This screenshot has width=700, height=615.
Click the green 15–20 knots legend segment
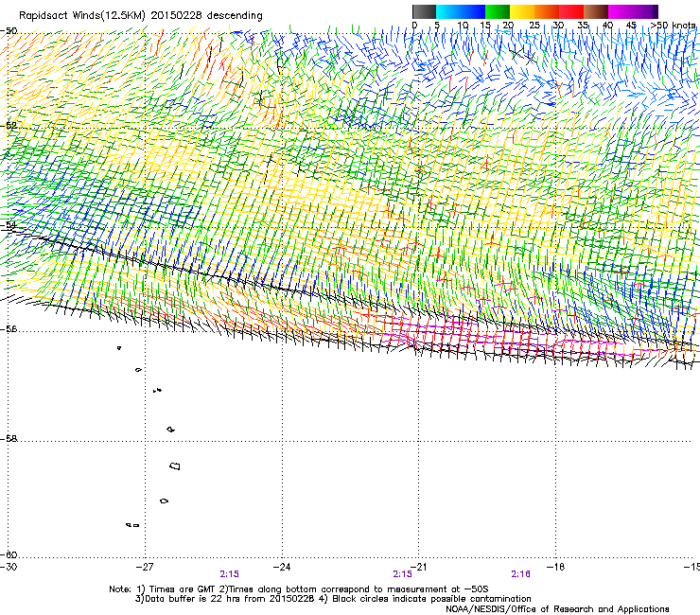point(498,11)
